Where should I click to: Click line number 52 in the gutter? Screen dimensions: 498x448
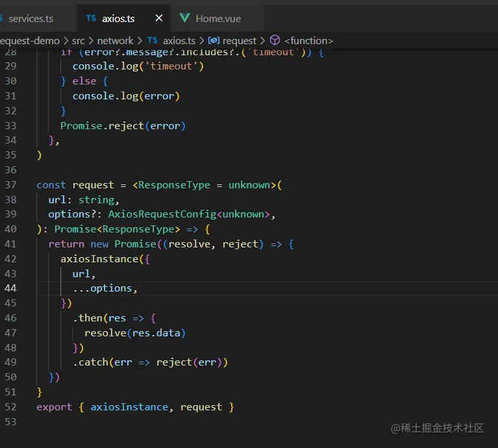tap(10, 406)
